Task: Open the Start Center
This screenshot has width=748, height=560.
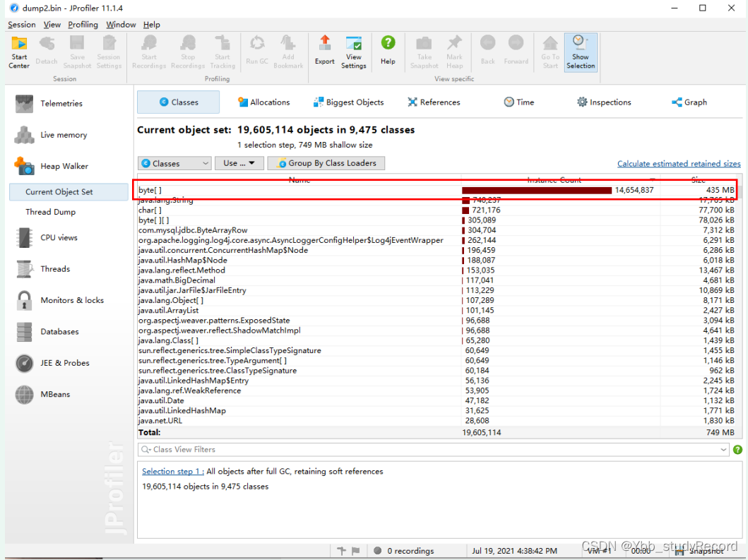Action: point(19,52)
